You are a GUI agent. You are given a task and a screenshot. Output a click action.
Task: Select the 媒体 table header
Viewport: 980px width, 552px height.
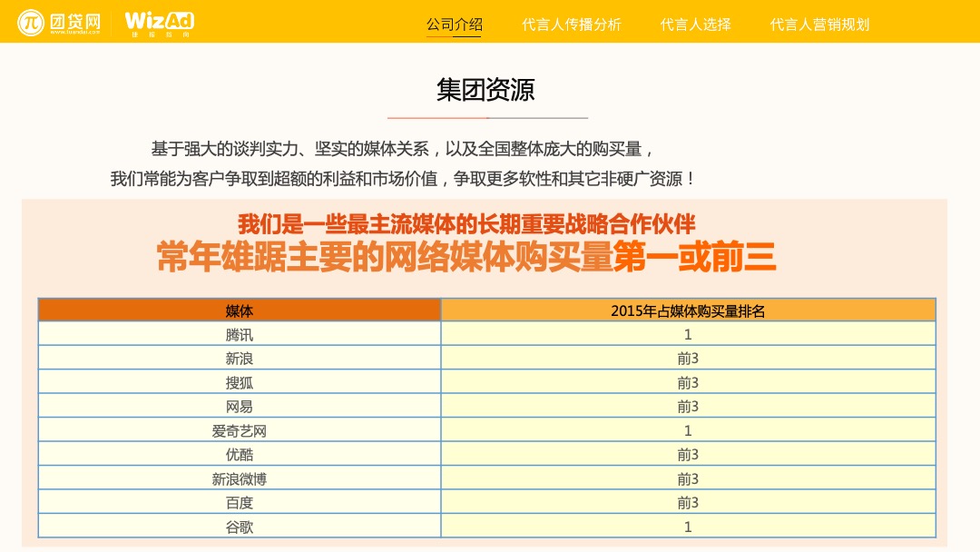pyautogui.click(x=238, y=310)
